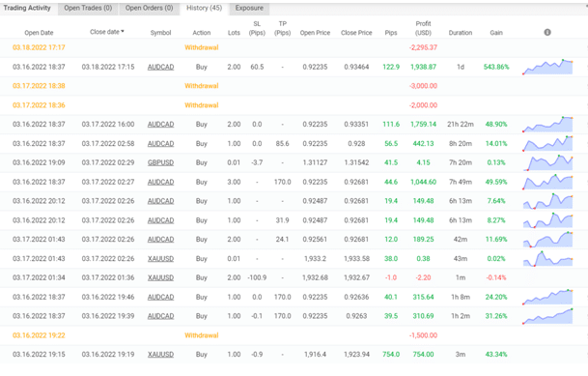The width and height of the screenshot is (588, 376).
Task: Click the Action column header
Action: tap(202, 33)
